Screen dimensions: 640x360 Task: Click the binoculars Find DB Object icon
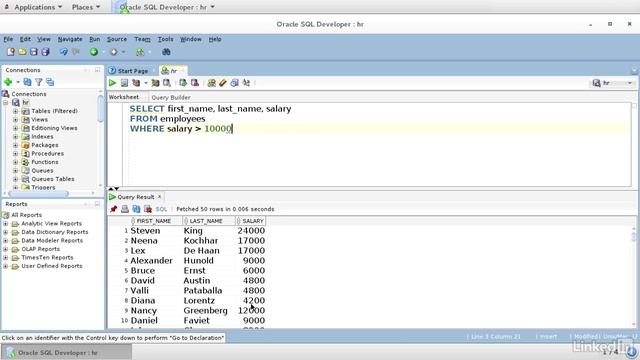pos(166,52)
